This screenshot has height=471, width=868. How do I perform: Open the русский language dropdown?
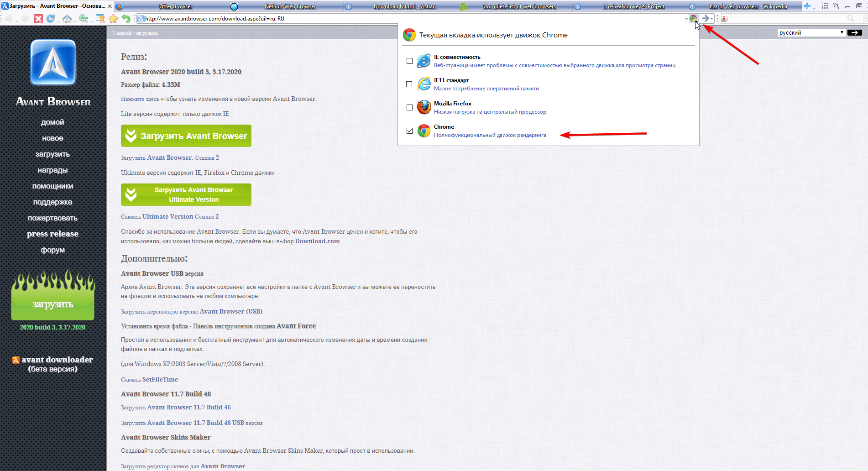811,33
